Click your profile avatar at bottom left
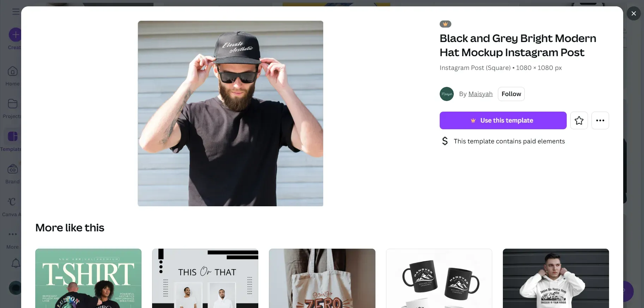This screenshot has height=308, width=644. pos(15,288)
